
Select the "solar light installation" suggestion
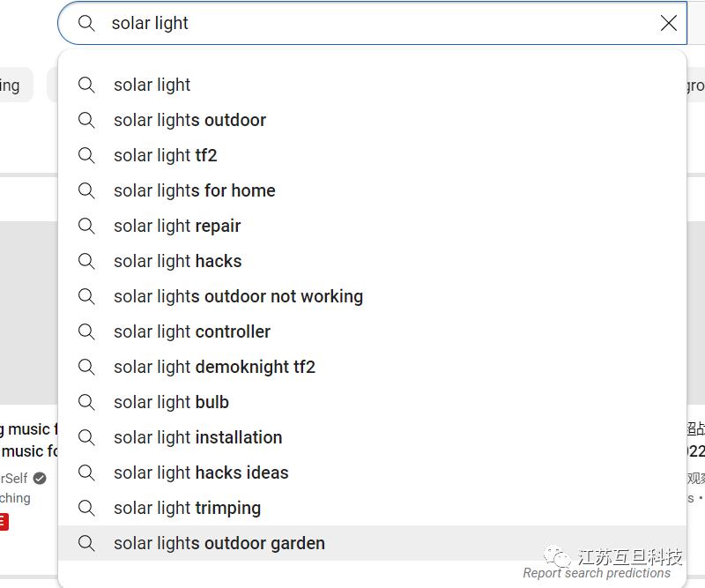[x=197, y=437]
